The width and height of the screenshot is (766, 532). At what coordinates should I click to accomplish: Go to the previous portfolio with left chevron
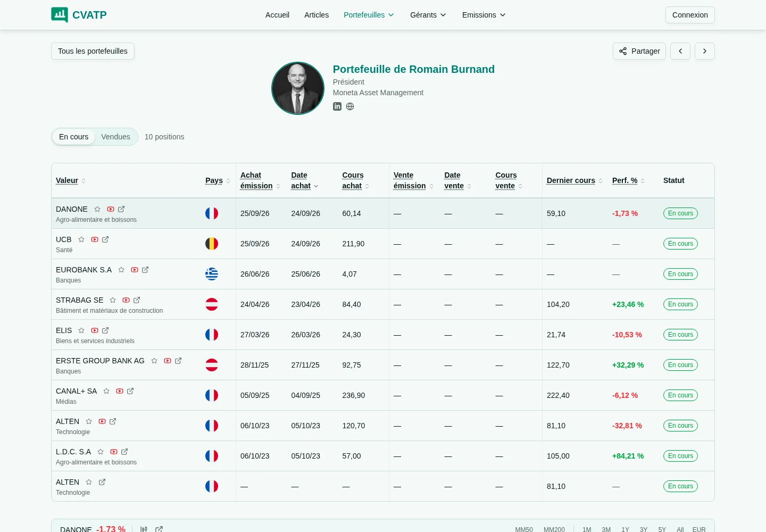680,51
